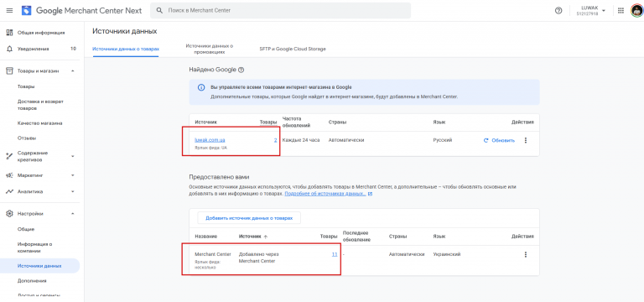Open Общие settings item
This screenshot has width=644, height=302.
click(x=26, y=229)
